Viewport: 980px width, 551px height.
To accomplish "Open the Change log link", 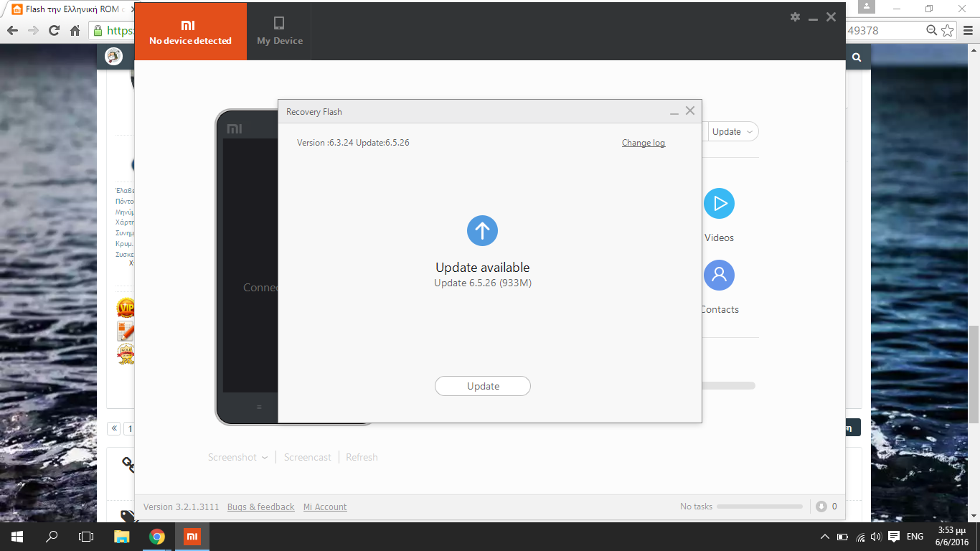I will 644,143.
